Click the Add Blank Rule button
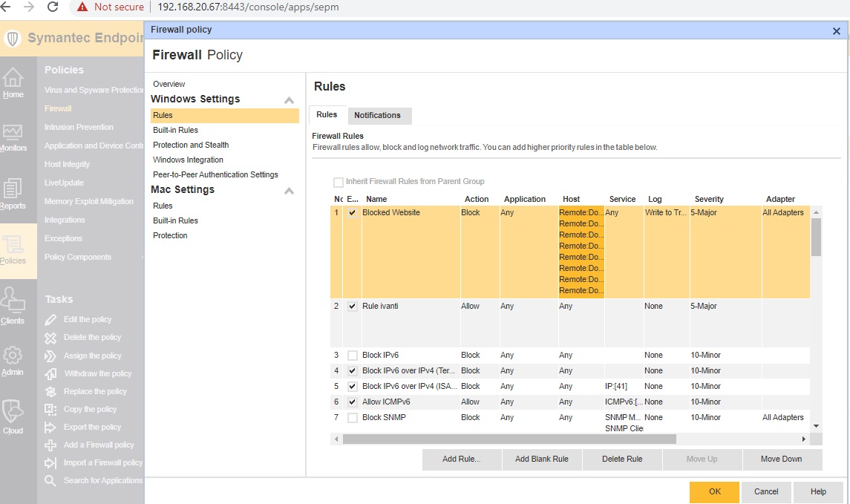The width and height of the screenshot is (850, 504). [x=542, y=459]
